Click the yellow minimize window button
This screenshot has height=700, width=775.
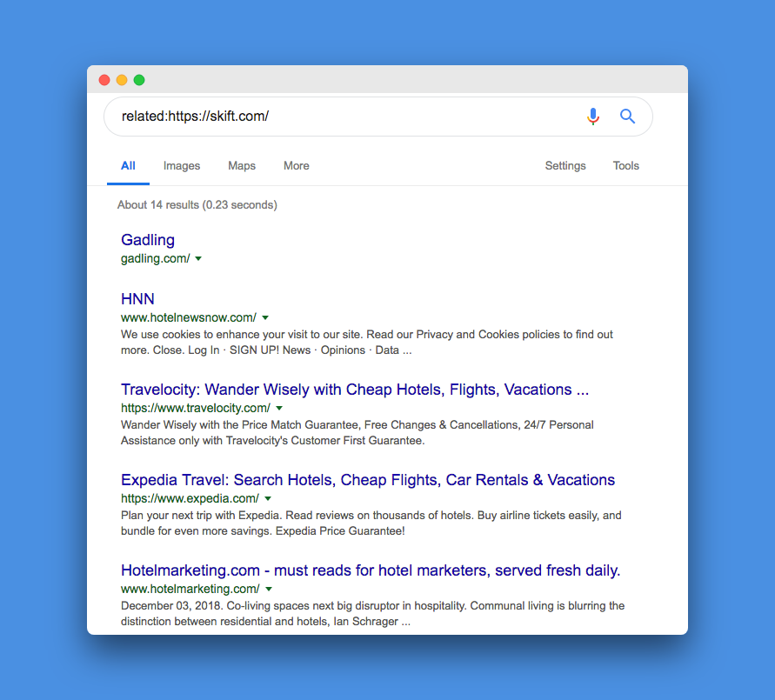pyautogui.click(x=122, y=80)
